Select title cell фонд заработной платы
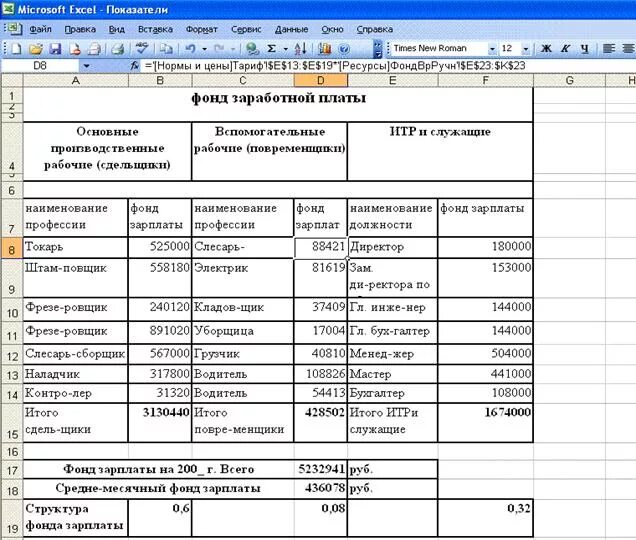This screenshot has height=540, width=636. 278,104
